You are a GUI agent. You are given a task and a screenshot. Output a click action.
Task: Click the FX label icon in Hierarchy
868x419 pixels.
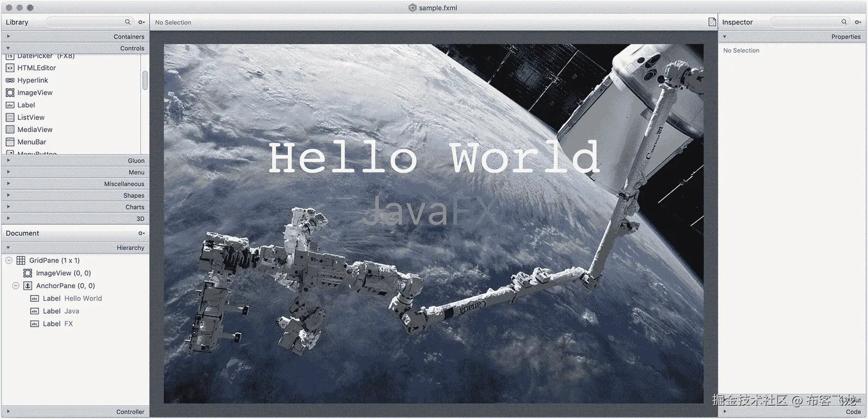pyautogui.click(x=35, y=324)
